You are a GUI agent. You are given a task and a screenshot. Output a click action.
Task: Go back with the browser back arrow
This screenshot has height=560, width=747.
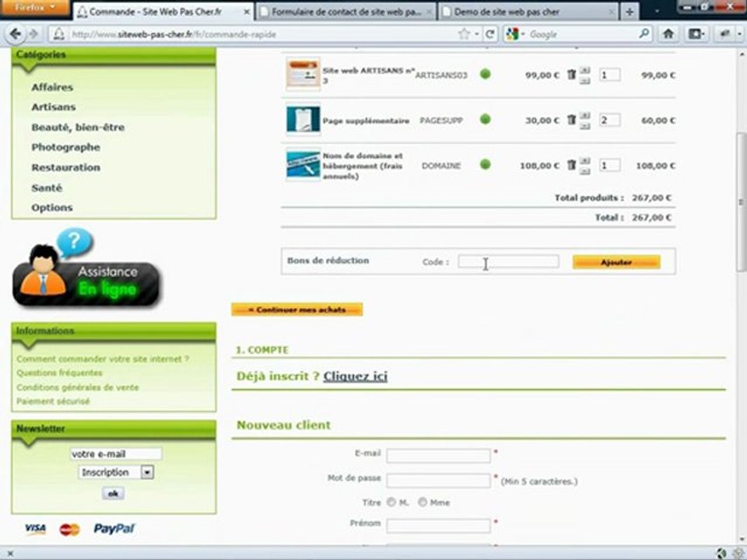16,33
